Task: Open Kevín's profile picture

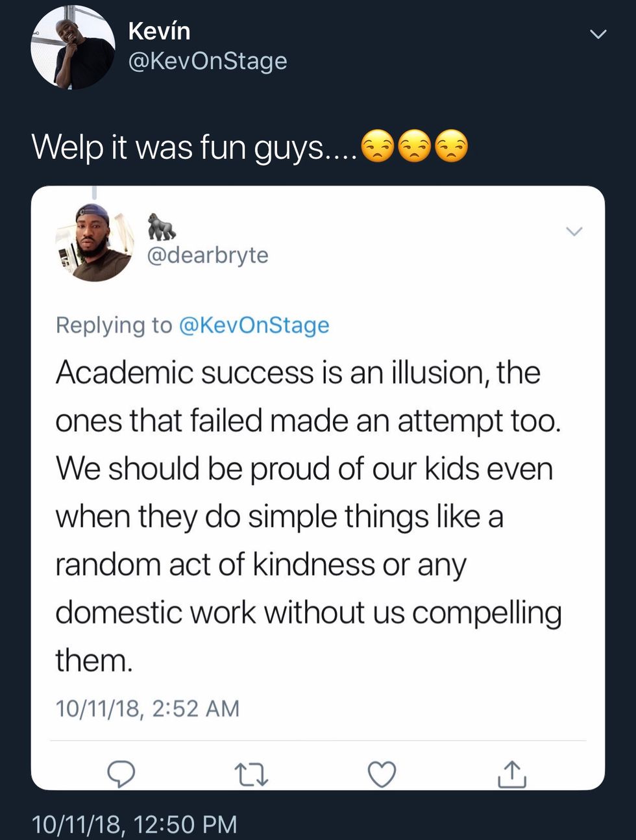Action: (73, 47)
